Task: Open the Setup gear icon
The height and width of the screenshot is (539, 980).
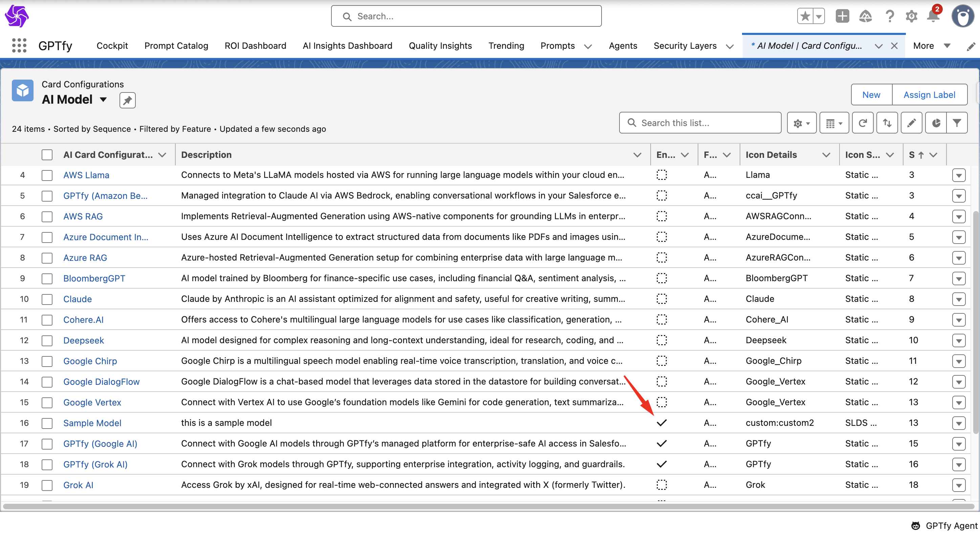Action: tap(911, 16)
